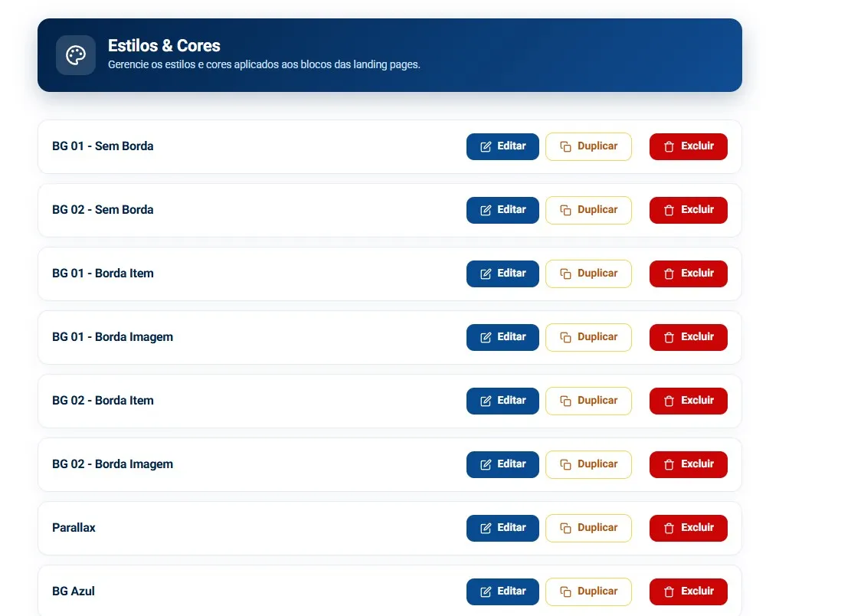Delete the BG 02 - Borda Item style

pyautogui.click(x=688, y=401)
